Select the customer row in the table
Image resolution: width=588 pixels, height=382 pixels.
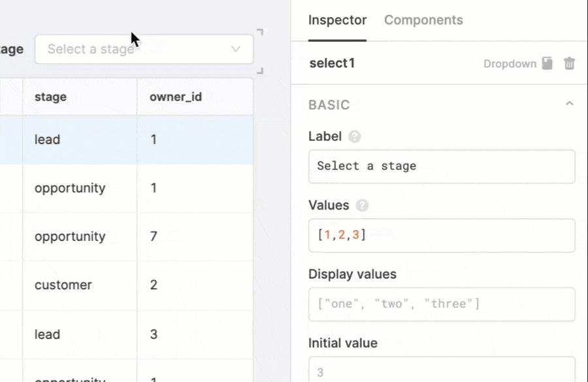63,285
